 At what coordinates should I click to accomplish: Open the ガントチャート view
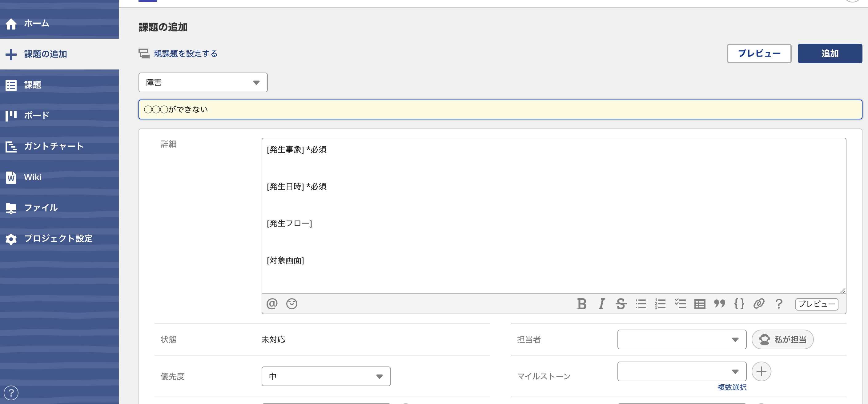(x=59, y=146)
